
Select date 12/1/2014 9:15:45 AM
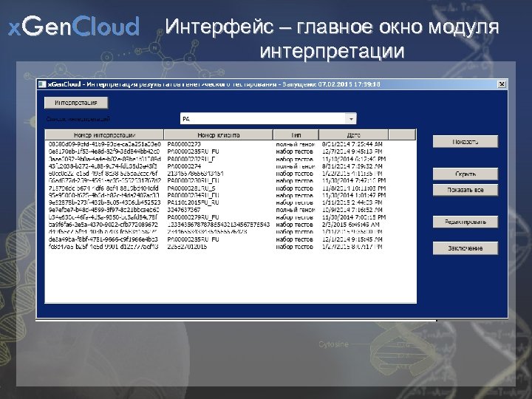tap(352, 239)
